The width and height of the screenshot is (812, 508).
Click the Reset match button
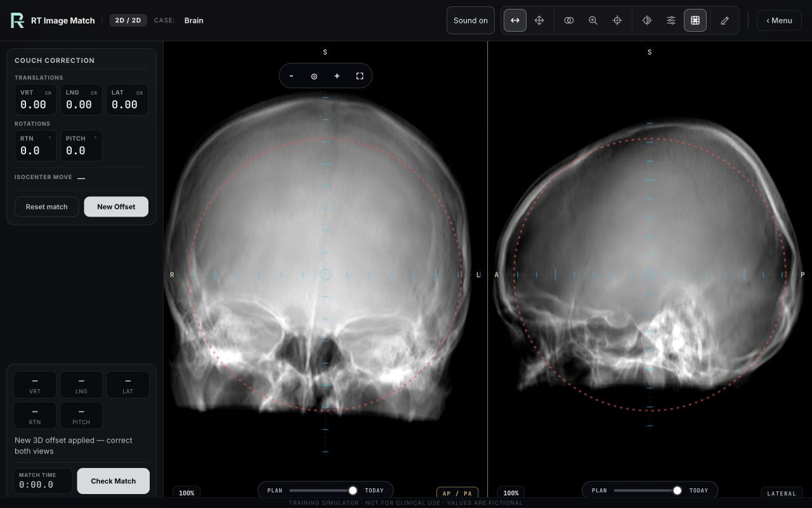(x=46, y=206)
